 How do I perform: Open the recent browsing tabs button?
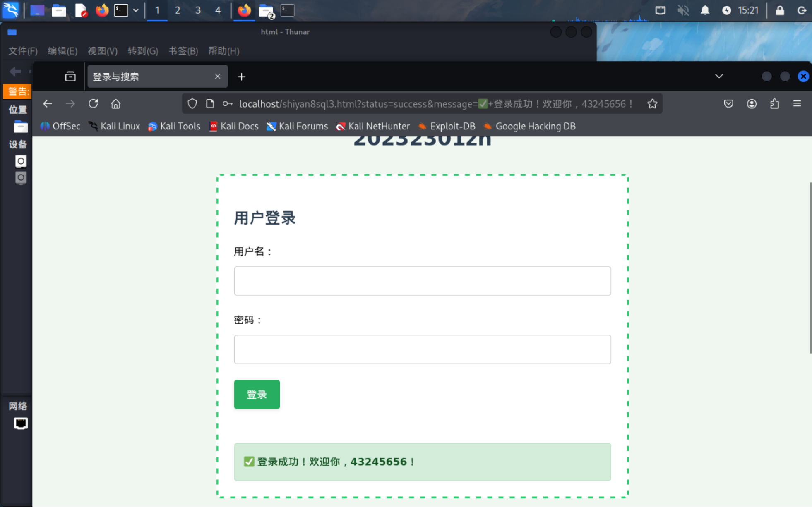(70, 77)
